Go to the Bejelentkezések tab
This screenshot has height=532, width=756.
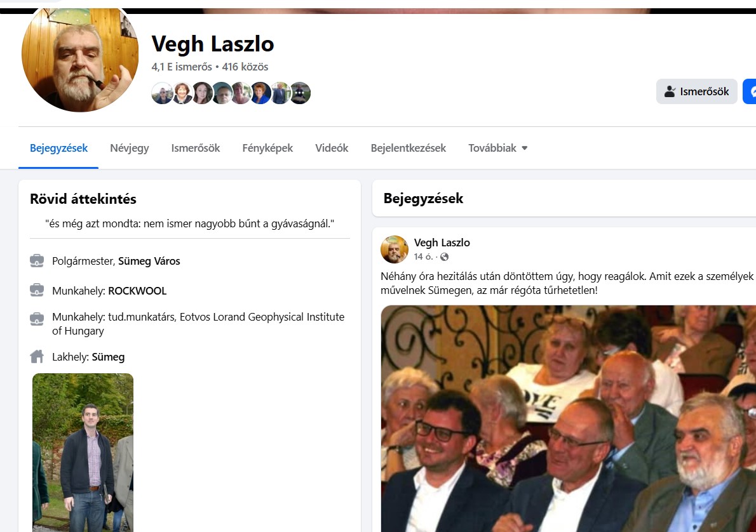408,148
